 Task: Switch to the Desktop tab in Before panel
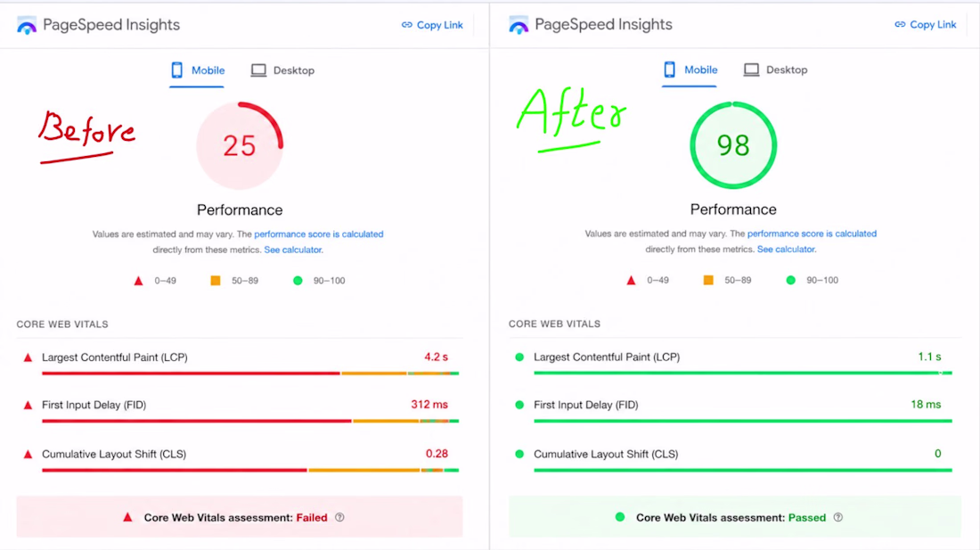(282, 70)
